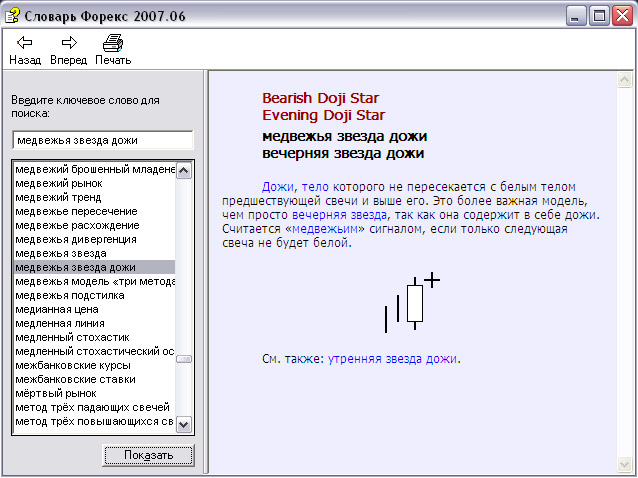Close the Словарь Форекс window
This screenshot has width=638, height=478.
623,16
